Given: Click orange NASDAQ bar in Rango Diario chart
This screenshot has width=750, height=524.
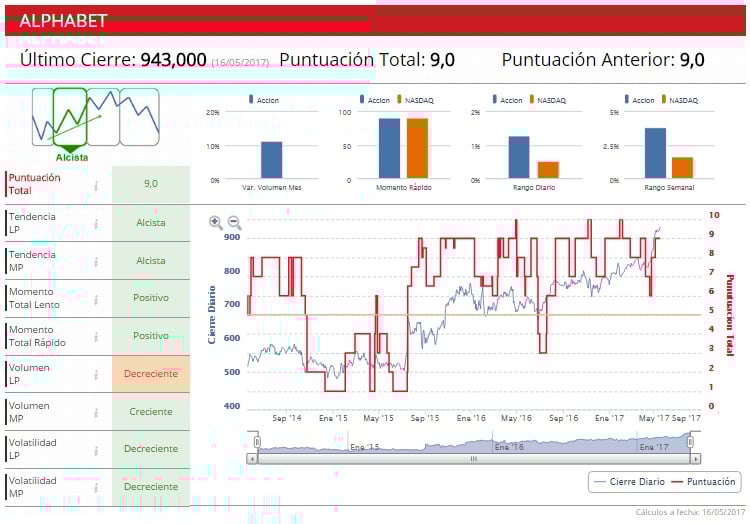Looking at the screenshot, I should click(x=548, y=170).
